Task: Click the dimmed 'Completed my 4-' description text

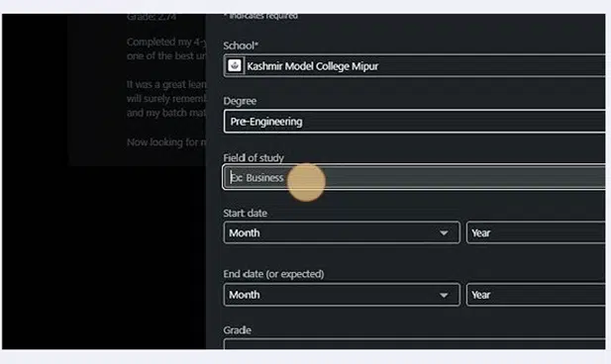Action: tap(166, 43)
